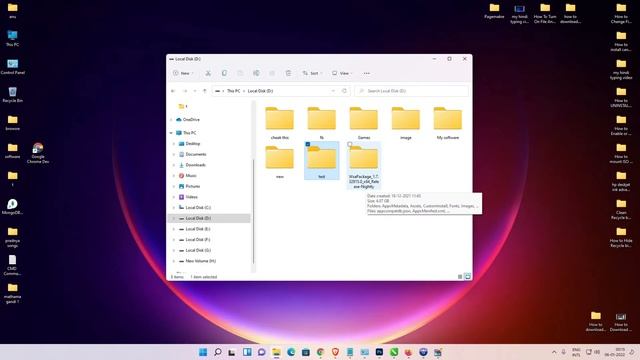Screen dimensions: 640x360
Task: Open the Recent locations chevron beside navigation arrows
Action: pos(195,91)
